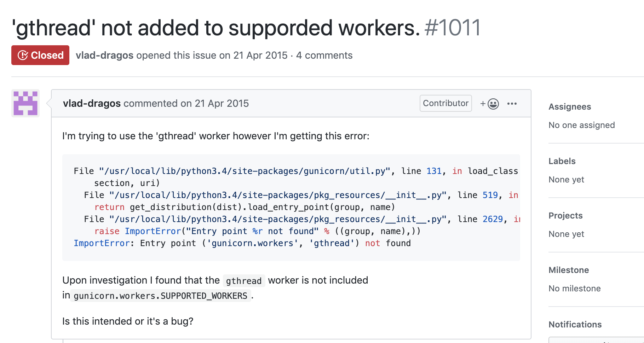Viewport: 644px width, 343px height.
Task: Click the Notifications section heading
Action: coord(575,324)
